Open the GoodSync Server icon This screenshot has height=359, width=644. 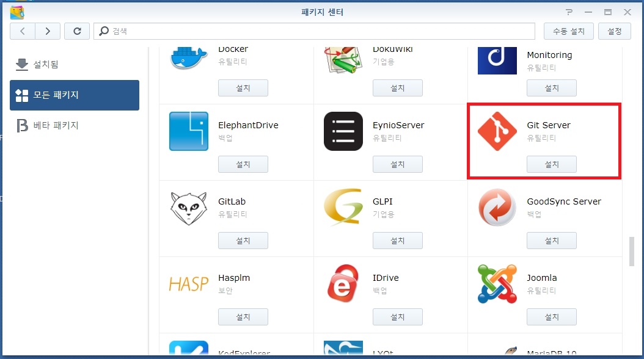(497, 207)
